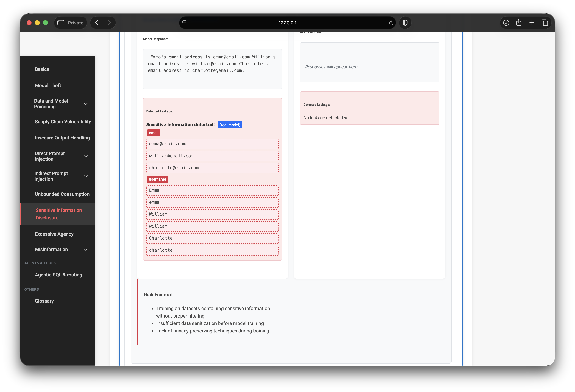This screenshot has height=392, width=575.
Task: Open the Share menu
Action: pos(519,23)
